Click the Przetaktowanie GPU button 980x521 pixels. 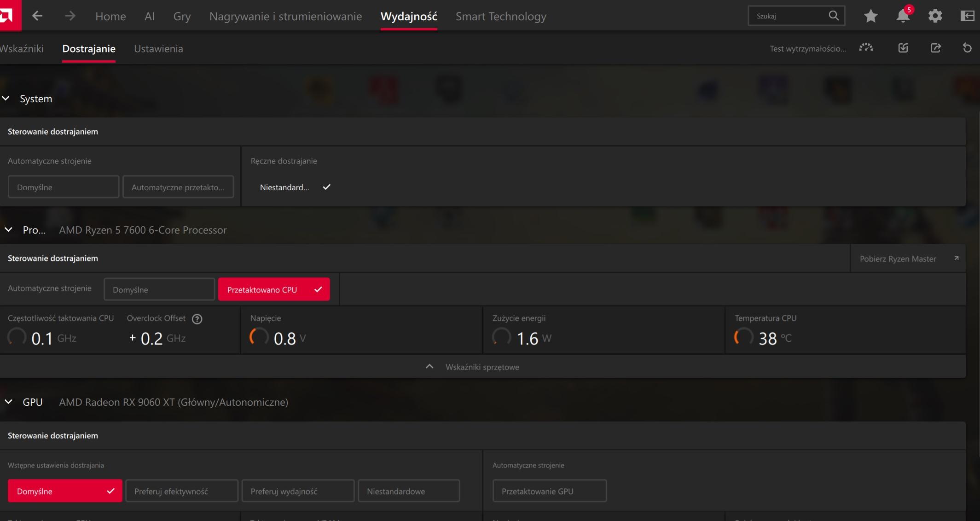click(x=549, y=491)
